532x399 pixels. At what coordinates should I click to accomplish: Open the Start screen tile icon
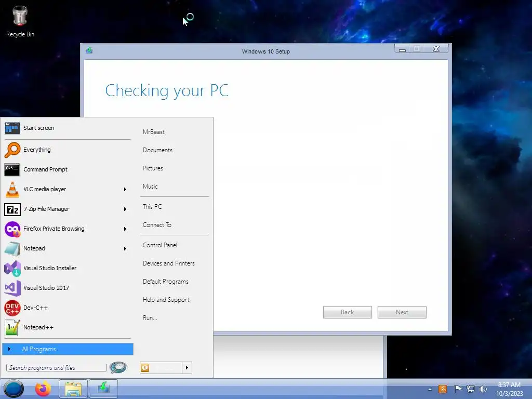click(x=12, y=128)
